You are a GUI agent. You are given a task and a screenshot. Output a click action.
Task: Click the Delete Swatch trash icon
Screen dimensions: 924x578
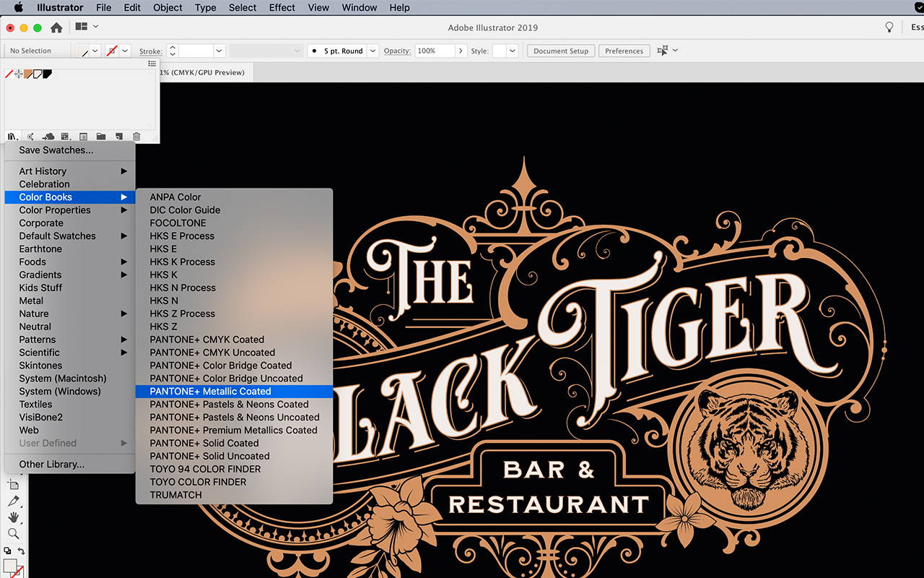[x=136, y=137]
